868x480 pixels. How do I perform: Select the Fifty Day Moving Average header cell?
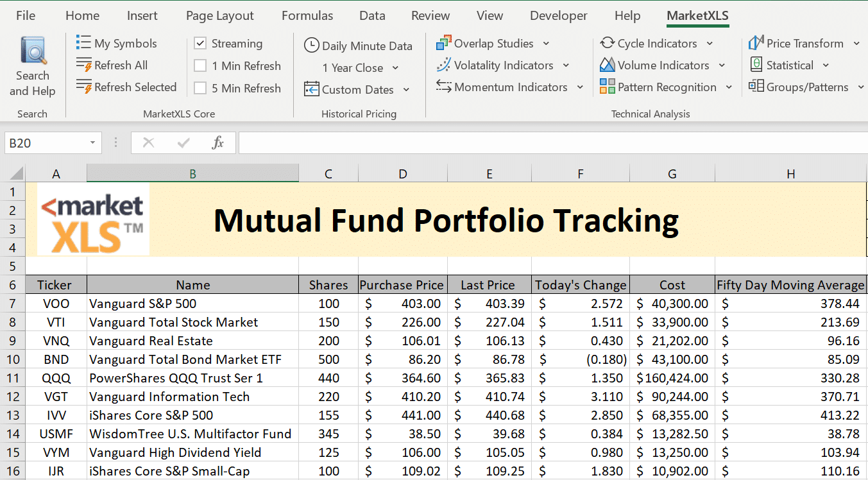(x=790, y=285)
